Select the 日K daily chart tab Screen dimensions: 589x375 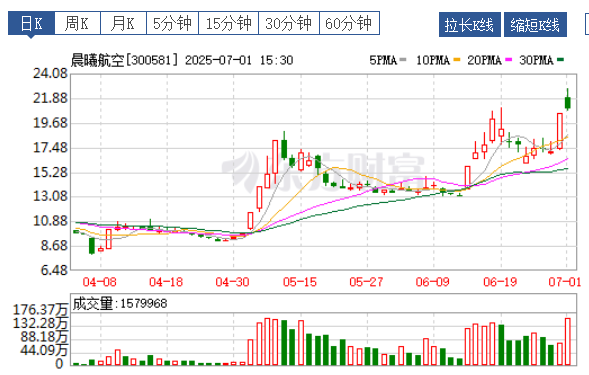[32, 23]
